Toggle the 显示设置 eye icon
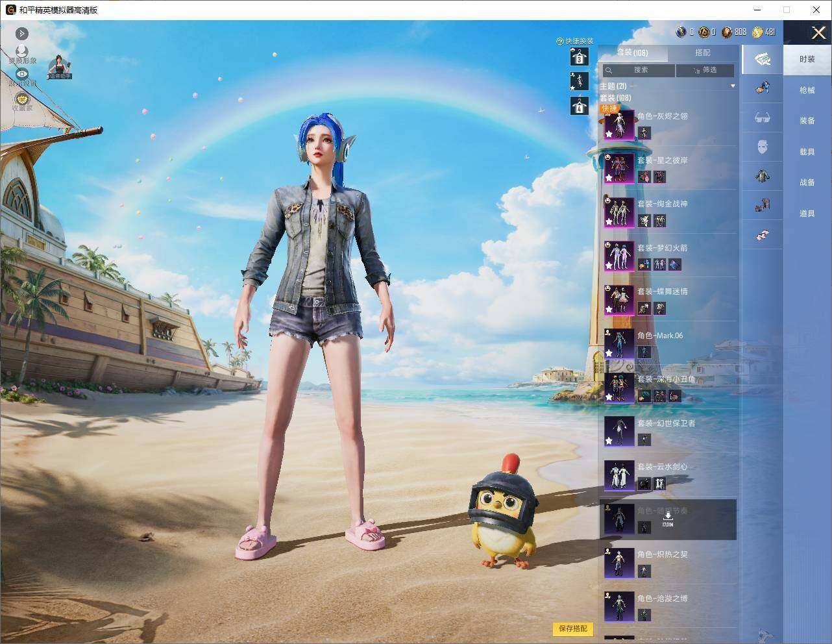This screenshot has height=644, width=832. (x=22, y=75)
